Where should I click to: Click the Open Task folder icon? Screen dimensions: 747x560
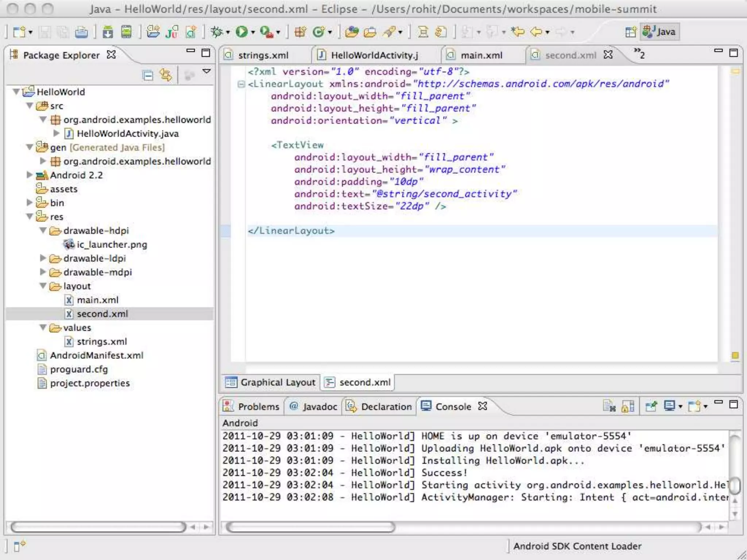click(370, 32)
